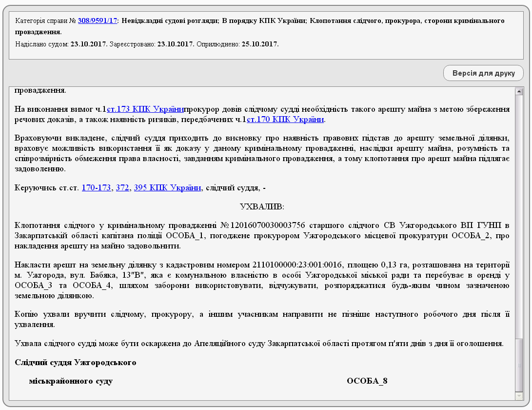Click the scrollbar track above the thumb
Screen dimensions: 532x410
519,216
